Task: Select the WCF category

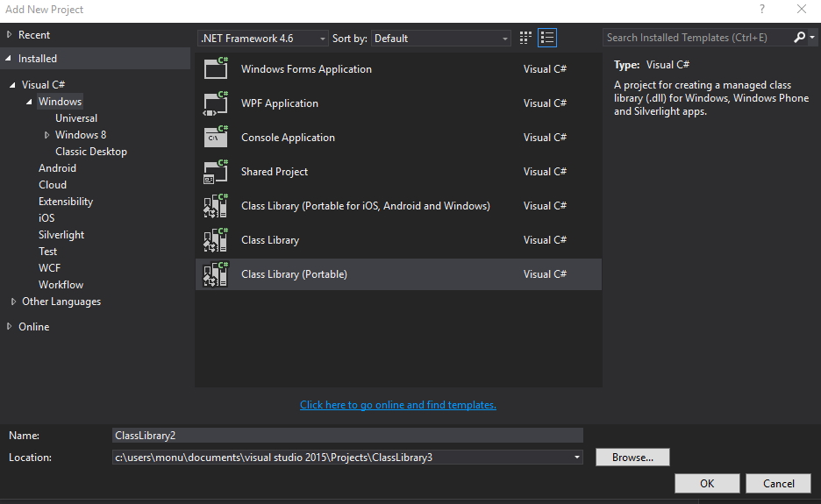Action: 49,268
